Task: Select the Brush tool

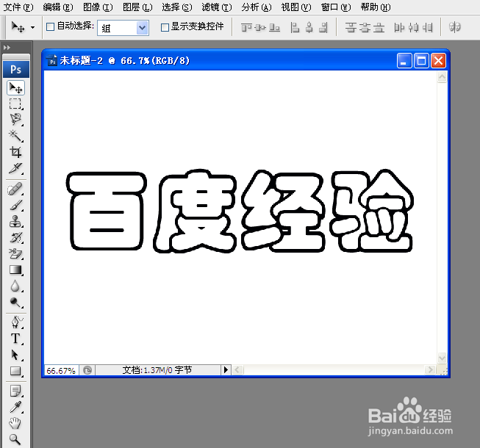Action: [x=15, y=205]
